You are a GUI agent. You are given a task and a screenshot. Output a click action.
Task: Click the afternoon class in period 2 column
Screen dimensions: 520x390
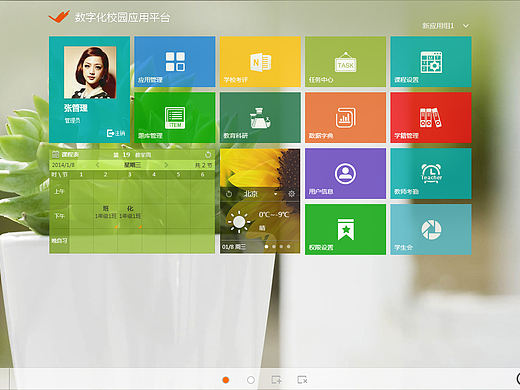tap(106, 212)
